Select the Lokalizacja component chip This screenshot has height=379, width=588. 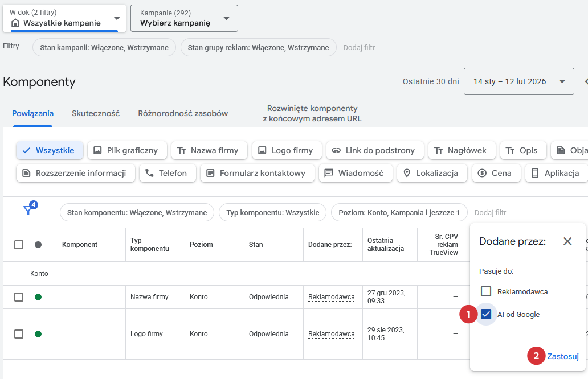tap(432, 173)
